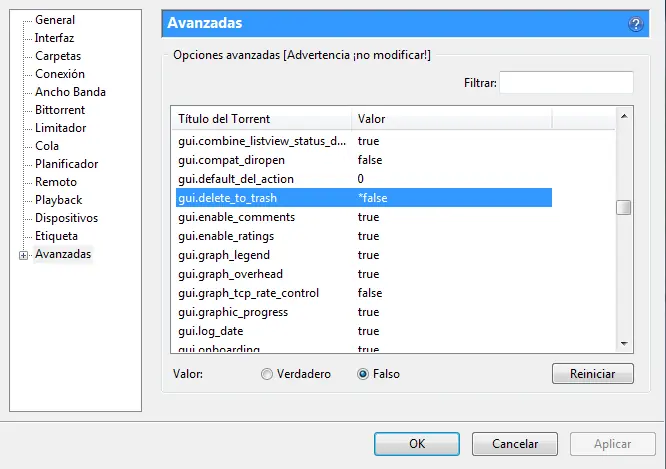Screen dimensions: 666x469
Task: Click the Aplicar button
Action: (612, 444)
